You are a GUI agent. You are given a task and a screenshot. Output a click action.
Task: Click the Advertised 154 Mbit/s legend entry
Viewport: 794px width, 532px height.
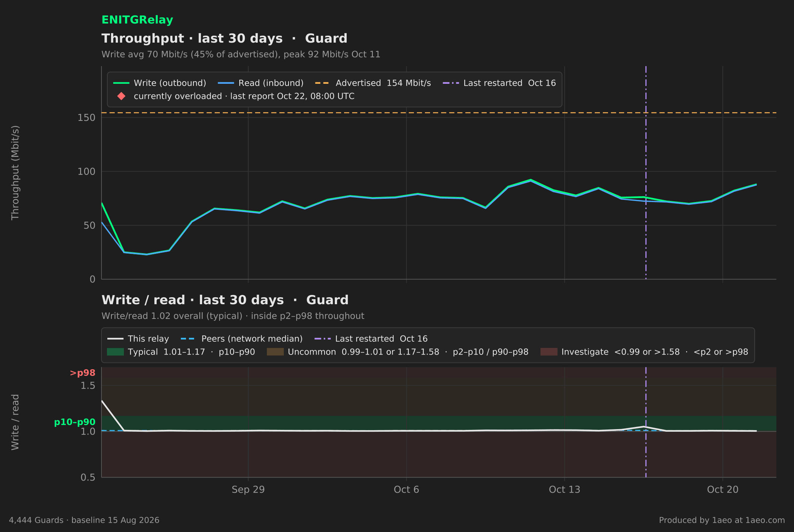tap(373, 83)
